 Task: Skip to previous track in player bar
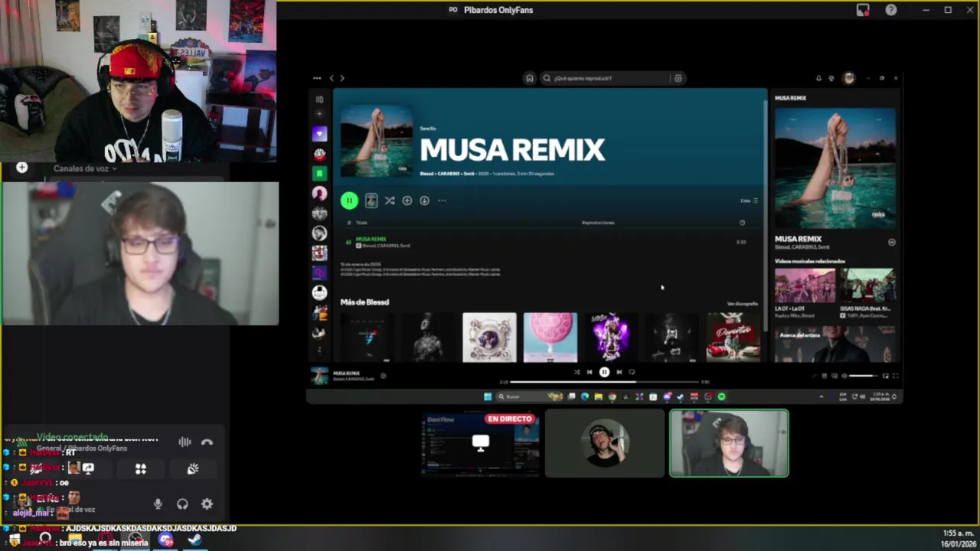590,372
